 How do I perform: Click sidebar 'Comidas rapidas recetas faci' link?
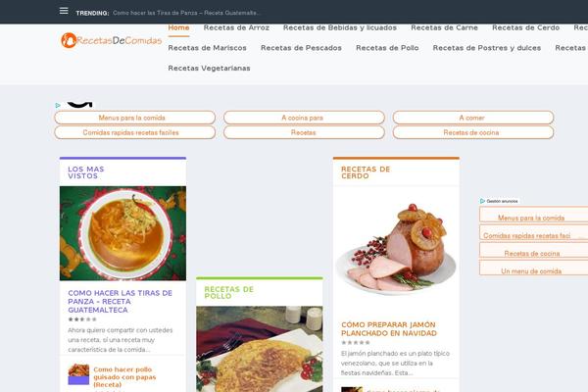point(533,232)
